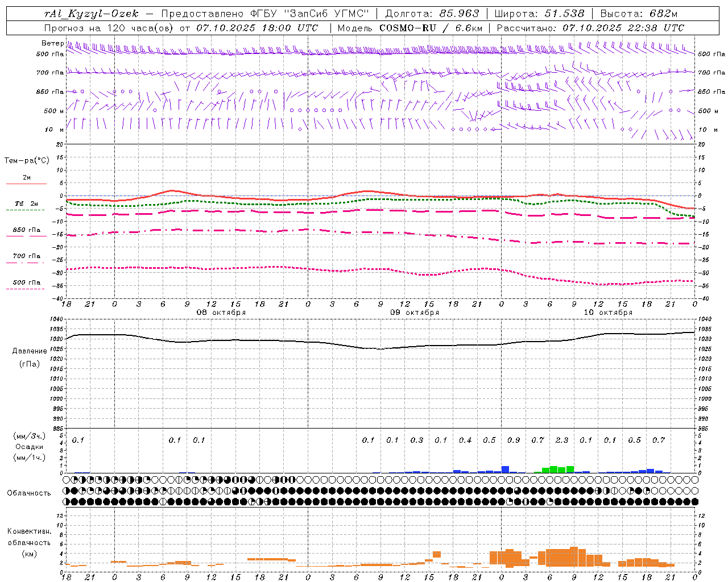Click the 0.9 precipitation total

pyautogui.click(x=514, y=440)
